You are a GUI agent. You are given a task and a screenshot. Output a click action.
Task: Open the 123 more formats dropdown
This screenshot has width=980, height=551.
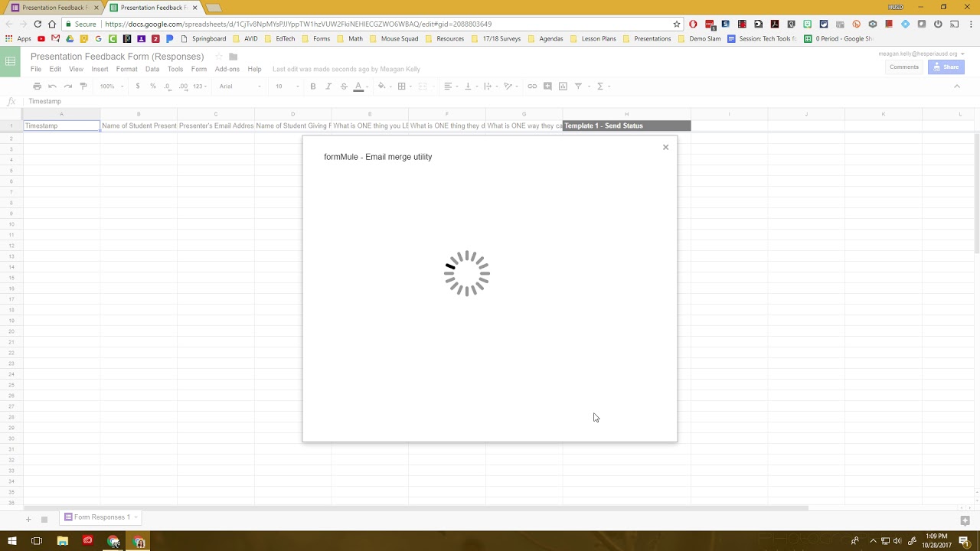click(x=200, y=86)
